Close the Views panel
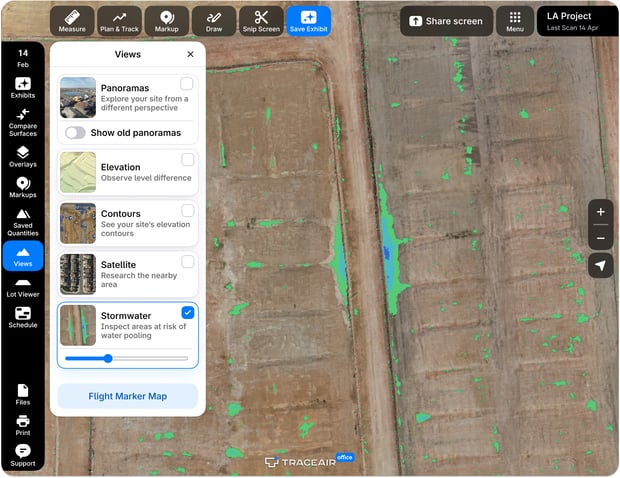Screen dimensions: 620x478 point(190,54)
